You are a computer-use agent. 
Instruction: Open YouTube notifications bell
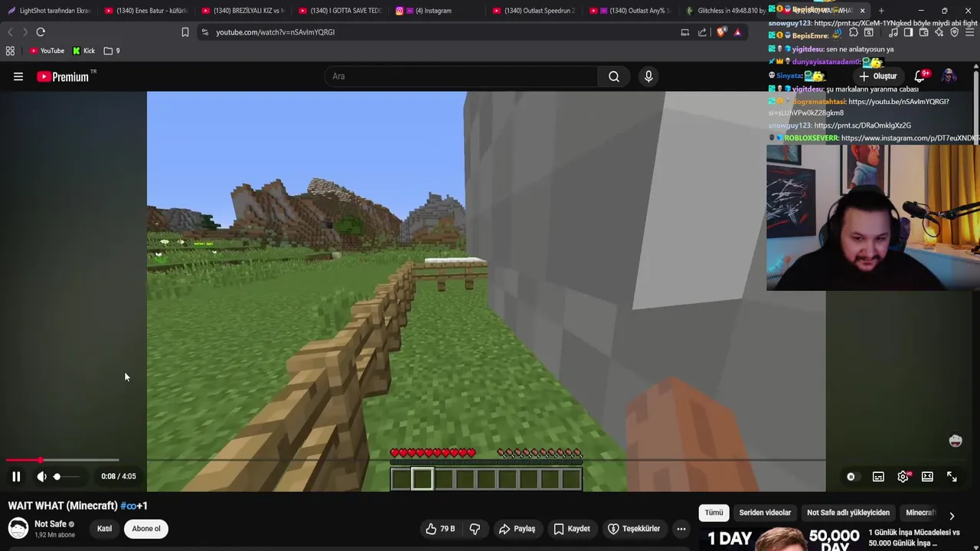pos(920,76)
